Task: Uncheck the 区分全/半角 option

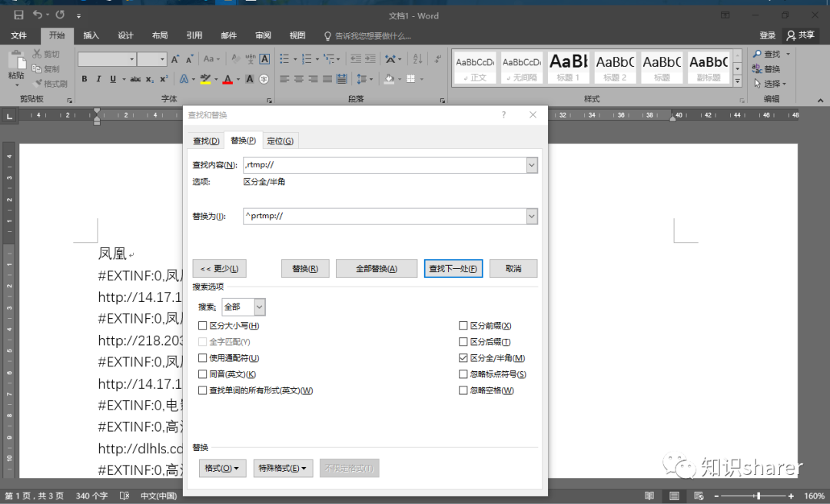Action: click(463, 357)
